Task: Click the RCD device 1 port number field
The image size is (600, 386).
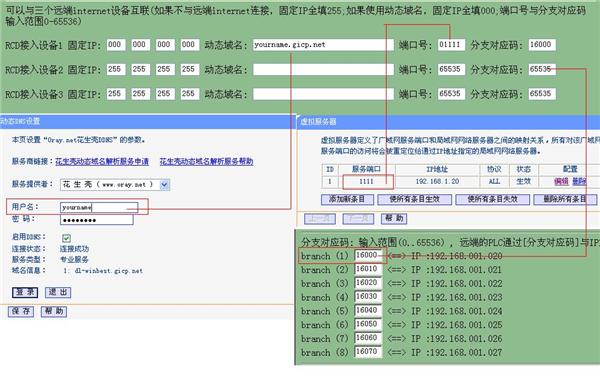Action: click(x=452, y=45)
